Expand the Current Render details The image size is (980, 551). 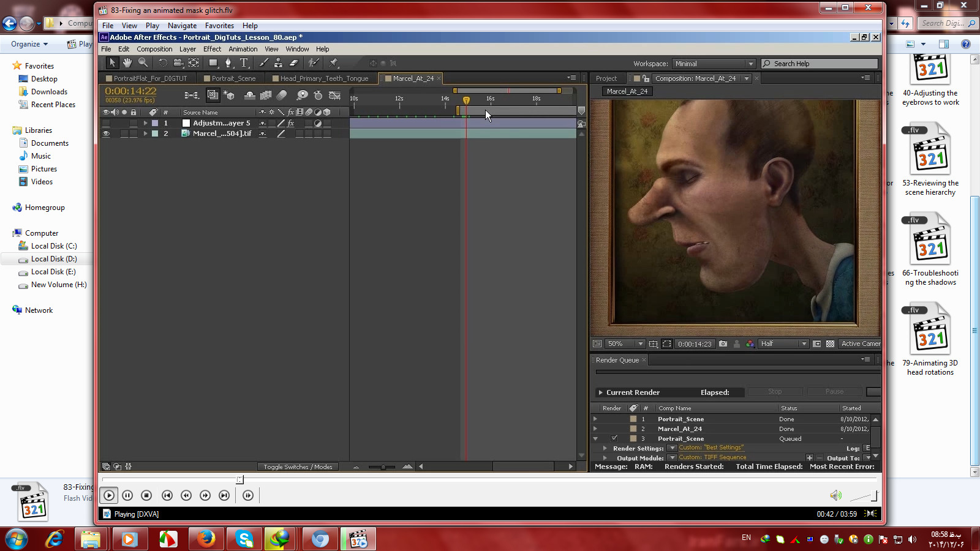(600, 392)
